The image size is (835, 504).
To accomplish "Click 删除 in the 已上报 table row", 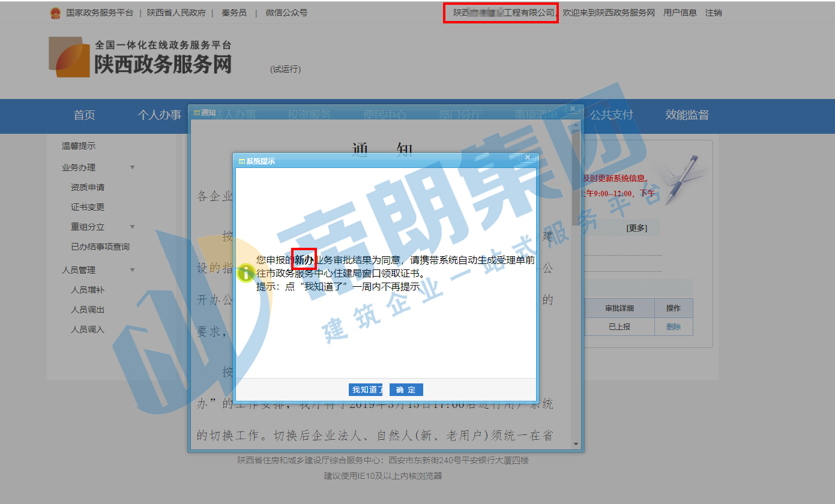I will [x=674, y=327].
